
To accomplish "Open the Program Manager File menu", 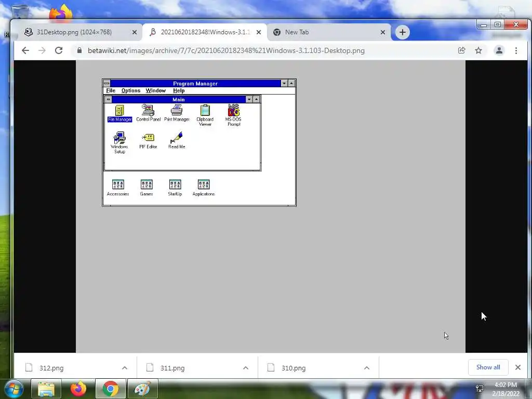I will pos(111,90).
